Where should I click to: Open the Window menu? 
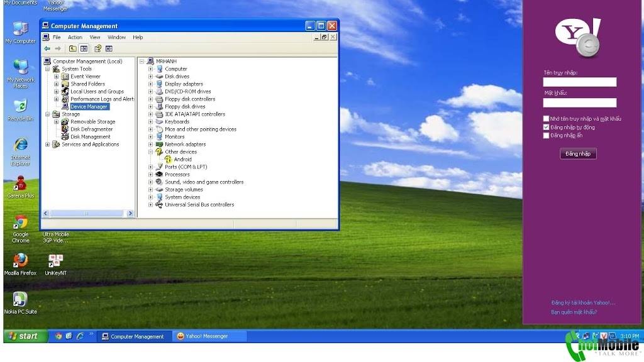pyautogui.click(x=116, y=37)
